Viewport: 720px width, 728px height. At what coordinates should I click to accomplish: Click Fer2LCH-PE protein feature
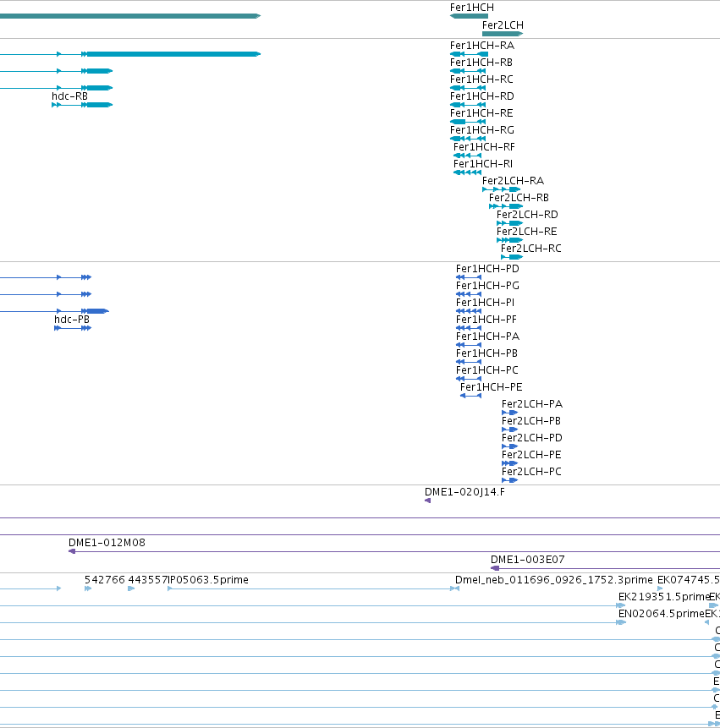(x=509, y=463)
